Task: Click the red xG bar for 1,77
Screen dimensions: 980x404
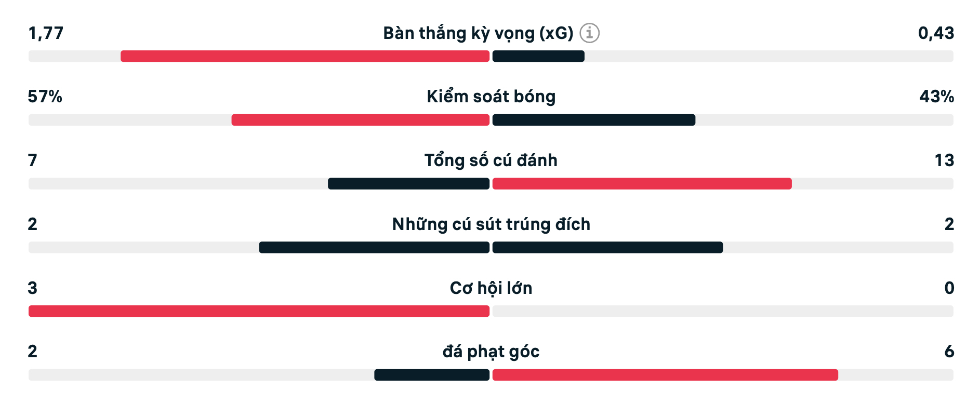Action: click(x=305, y=56)
